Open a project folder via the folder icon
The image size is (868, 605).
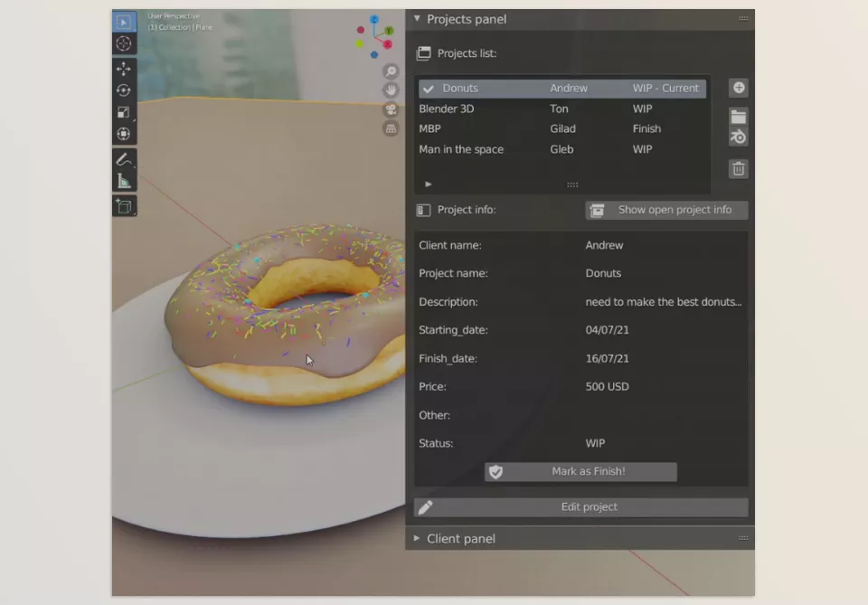pos(738,116)
